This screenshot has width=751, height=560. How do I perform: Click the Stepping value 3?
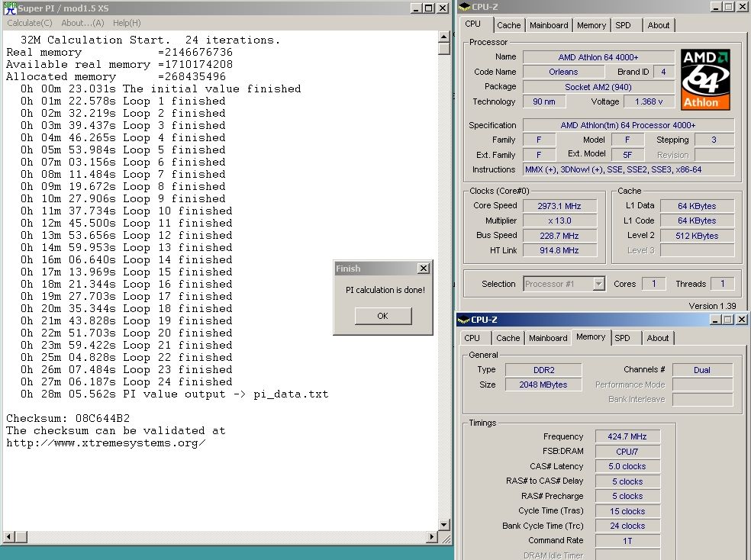point(714,140)
